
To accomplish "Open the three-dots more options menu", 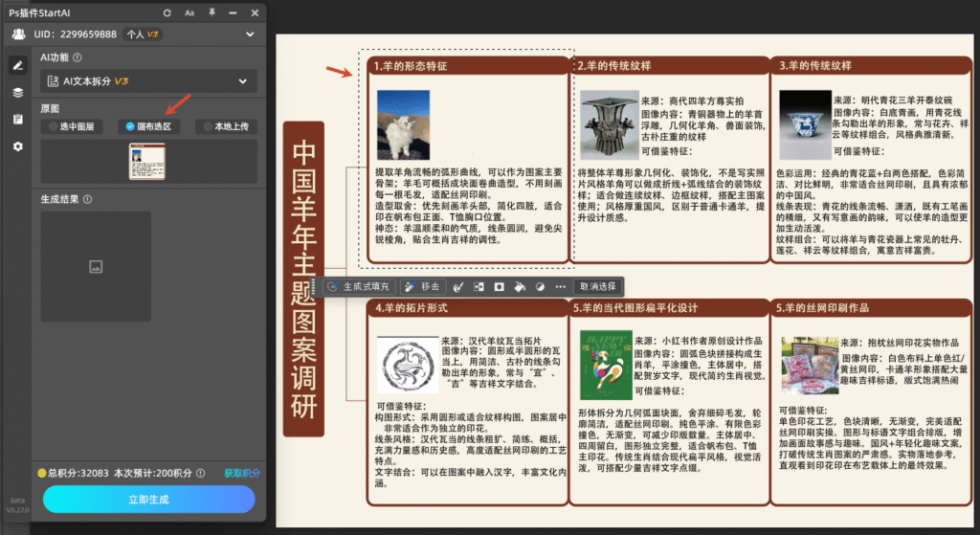I will pyautogui.click(x=561, y=287).
